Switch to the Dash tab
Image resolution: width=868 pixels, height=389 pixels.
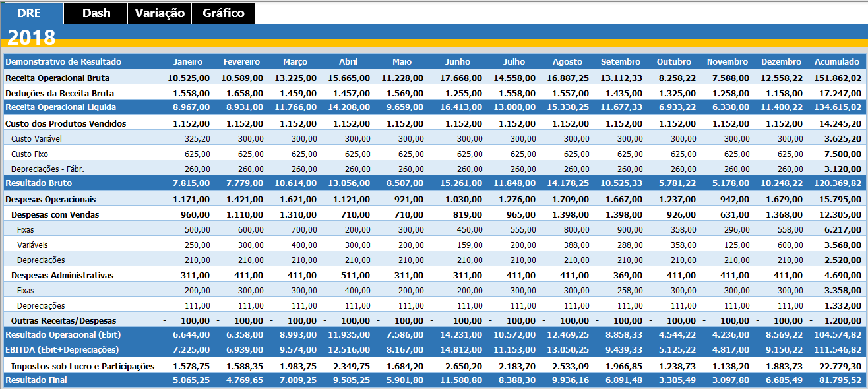[x=94, y=13]
